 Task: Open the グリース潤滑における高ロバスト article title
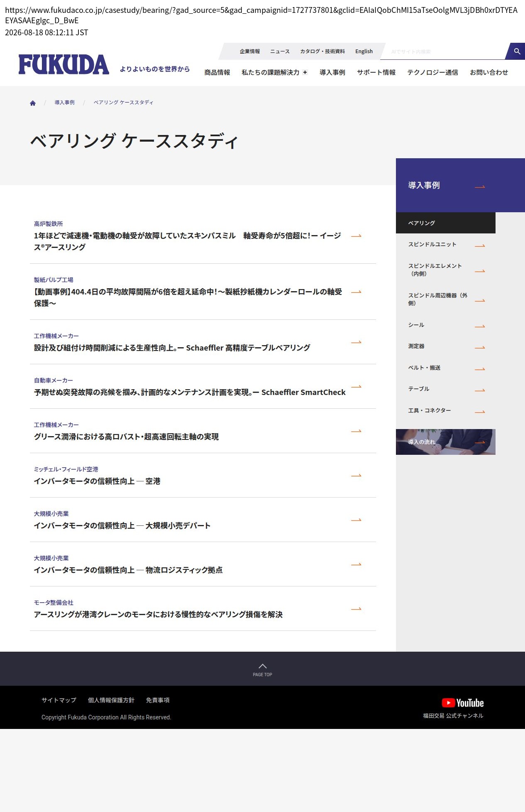tap(126, 437)
